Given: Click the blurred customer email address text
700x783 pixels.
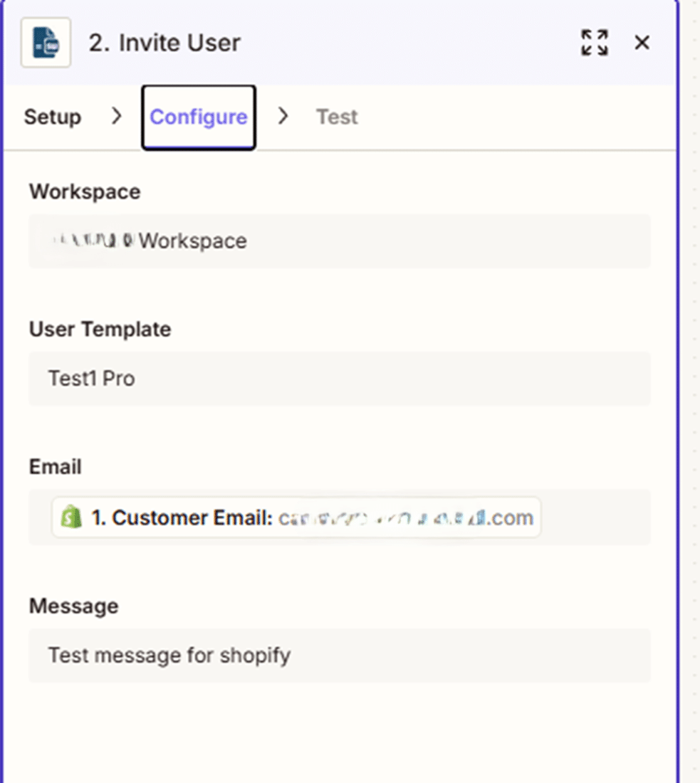Looking at the screenshot, I should [x=404, y=517].
